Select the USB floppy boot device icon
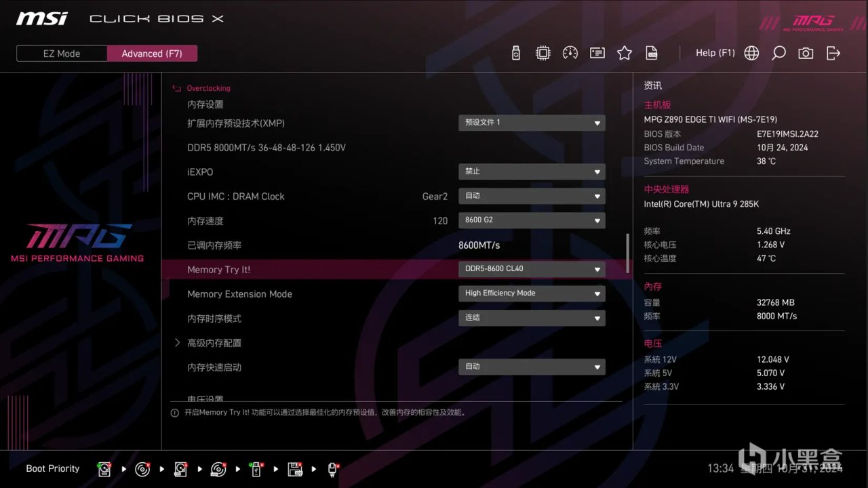This screenshot has height=488, width=868. [x=295, y=469]
